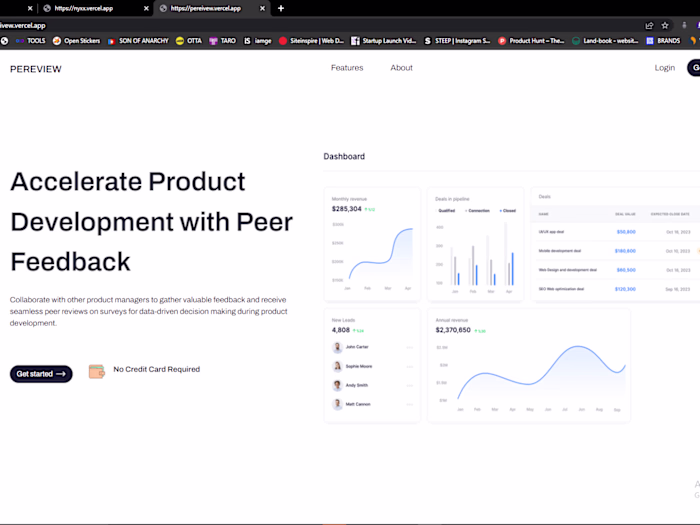Open the STEEP Instagram bookmark
This screenshot has width=700, height=525.
pyautogui.click(x=457, y=41)
